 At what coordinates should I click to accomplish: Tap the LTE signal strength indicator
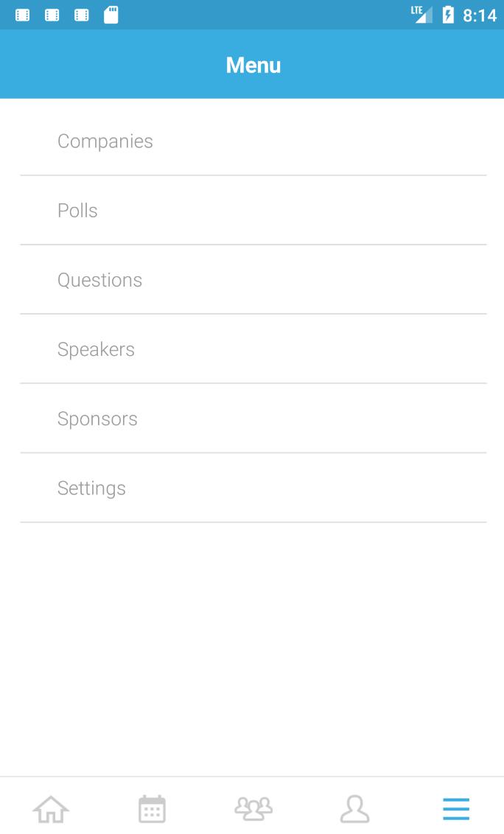[x=421, y=15]
